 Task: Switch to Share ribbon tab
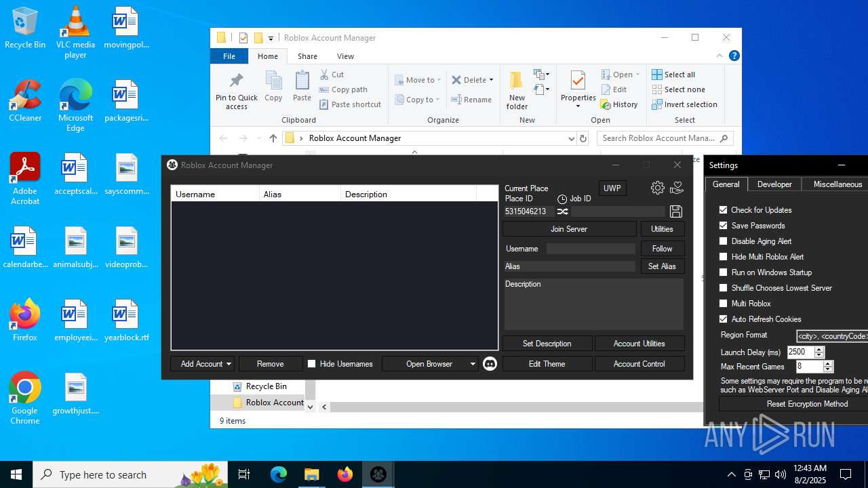(307, 56)
